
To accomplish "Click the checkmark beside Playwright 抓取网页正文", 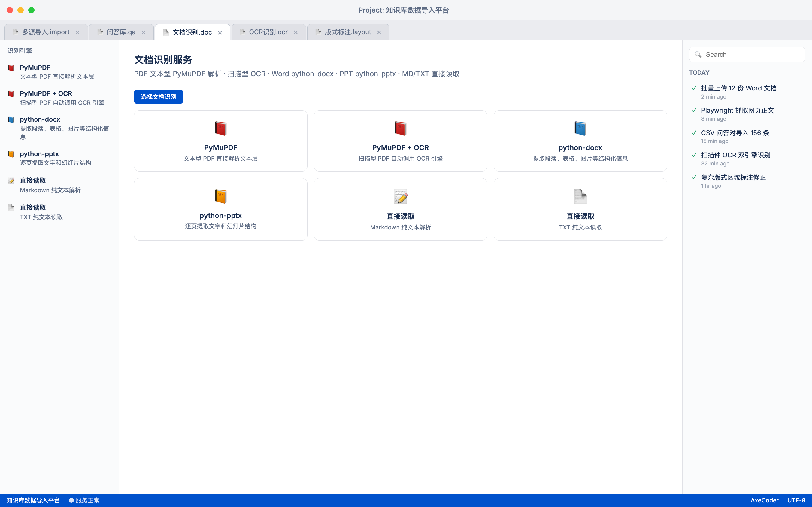I will (x=694, y=110).
